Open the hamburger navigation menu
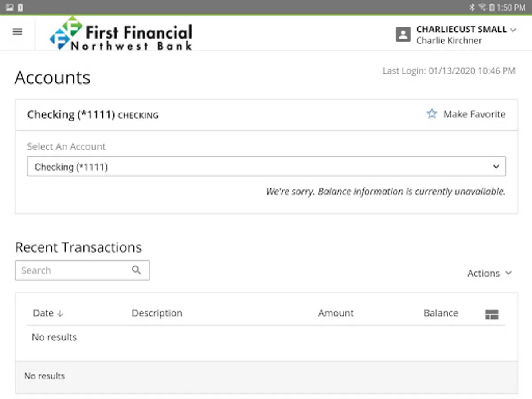 click(x=18, y=32)
